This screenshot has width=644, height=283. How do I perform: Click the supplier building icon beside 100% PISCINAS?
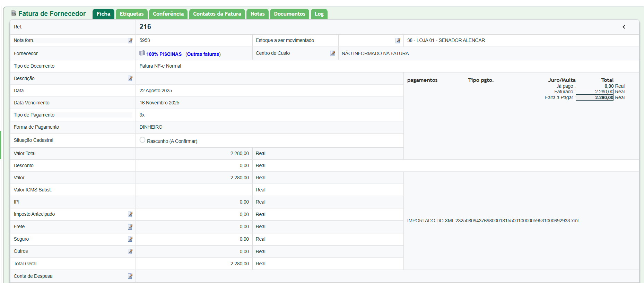coord(142,53)
